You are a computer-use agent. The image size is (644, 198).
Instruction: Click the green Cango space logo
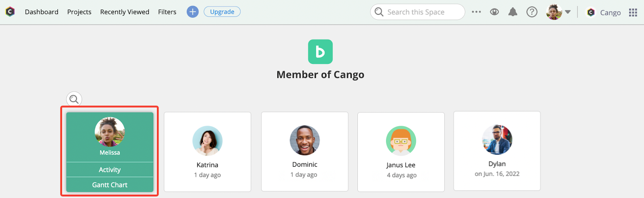click(x=320, y=52)
